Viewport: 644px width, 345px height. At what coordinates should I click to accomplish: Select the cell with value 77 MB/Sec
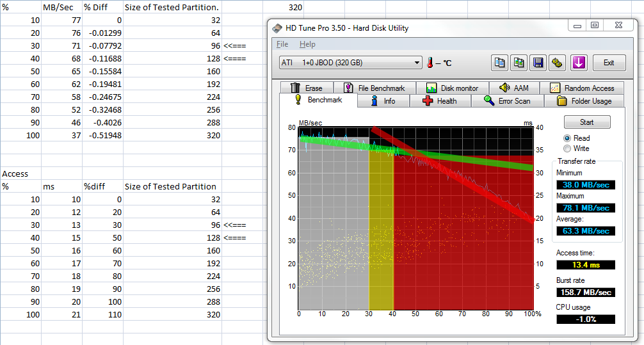tap(61, 20)
